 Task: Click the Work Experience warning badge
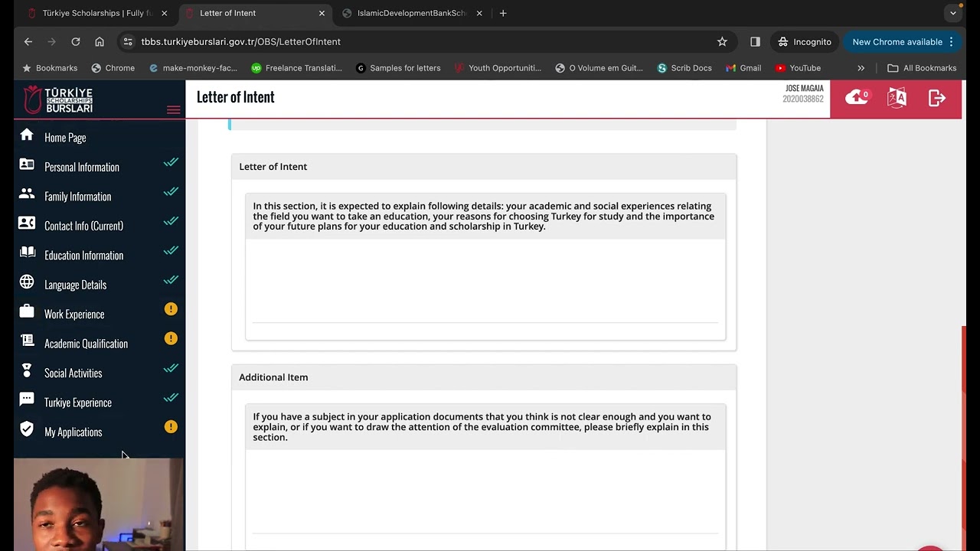(171, 309)
